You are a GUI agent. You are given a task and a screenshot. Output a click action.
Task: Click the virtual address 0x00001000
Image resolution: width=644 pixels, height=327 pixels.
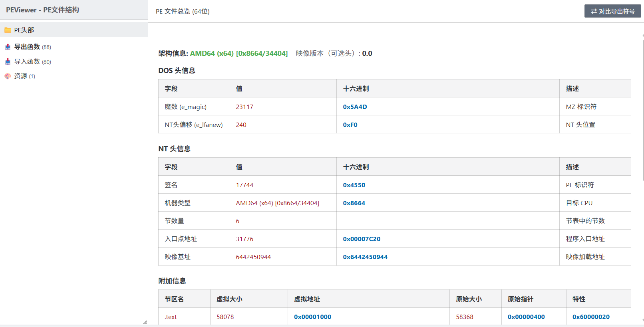pos(312,317)
